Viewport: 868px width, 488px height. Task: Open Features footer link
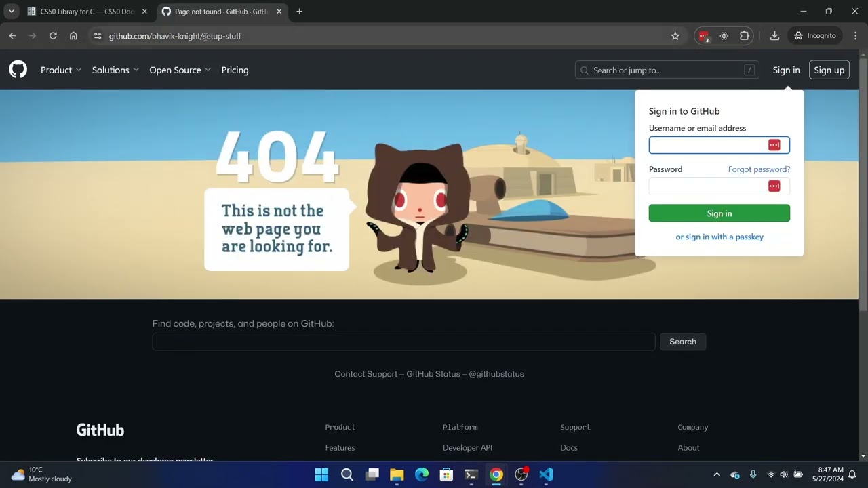pos(340,448)
